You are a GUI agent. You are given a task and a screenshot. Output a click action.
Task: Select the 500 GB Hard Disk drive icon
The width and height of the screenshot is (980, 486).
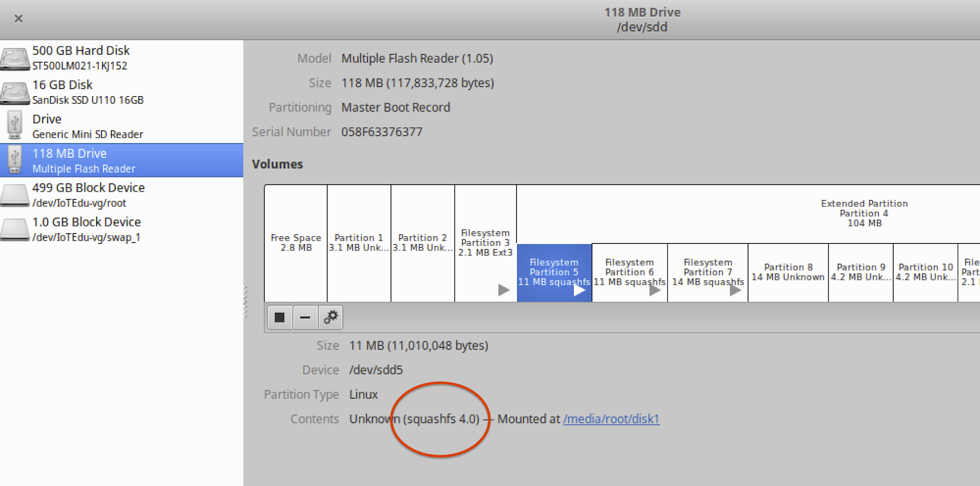tap(15, 58)
